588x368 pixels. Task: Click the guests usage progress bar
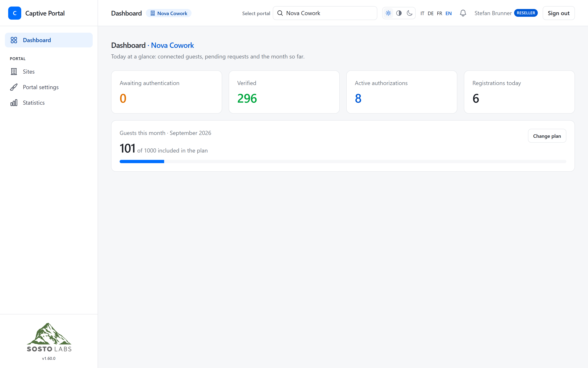point(343,162)
